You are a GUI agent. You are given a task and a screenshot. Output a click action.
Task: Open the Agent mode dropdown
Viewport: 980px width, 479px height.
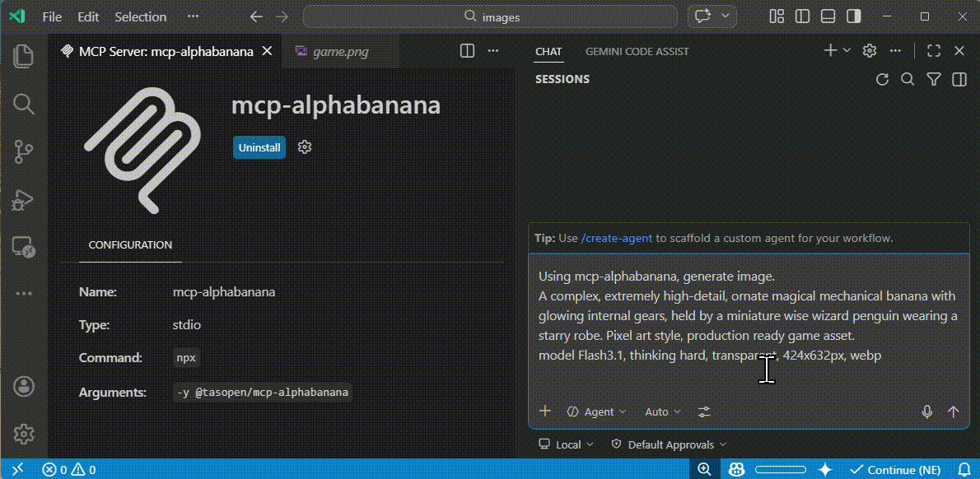[595, 412]
